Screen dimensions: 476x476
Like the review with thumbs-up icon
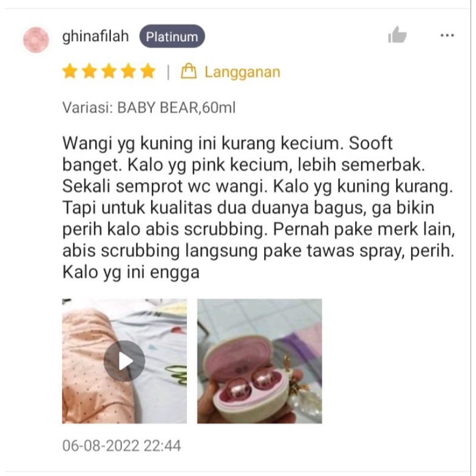(397, 35)
